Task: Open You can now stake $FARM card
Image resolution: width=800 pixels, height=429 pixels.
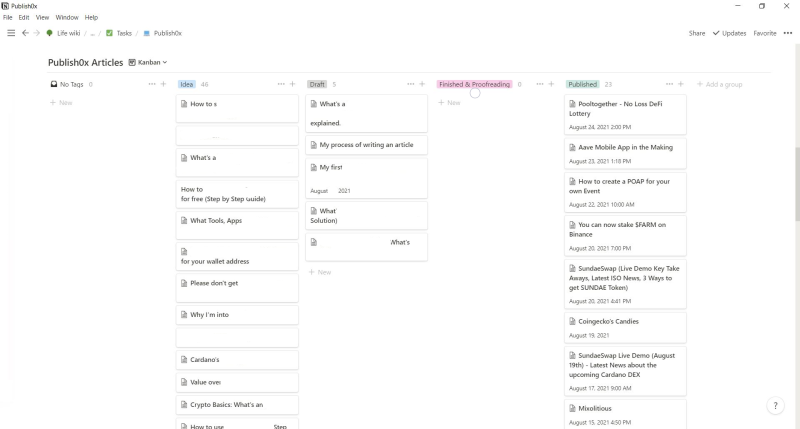Action: (x=625, y=236)
